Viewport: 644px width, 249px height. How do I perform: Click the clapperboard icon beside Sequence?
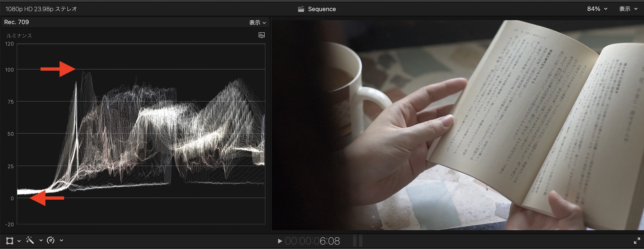coord(301,9)
